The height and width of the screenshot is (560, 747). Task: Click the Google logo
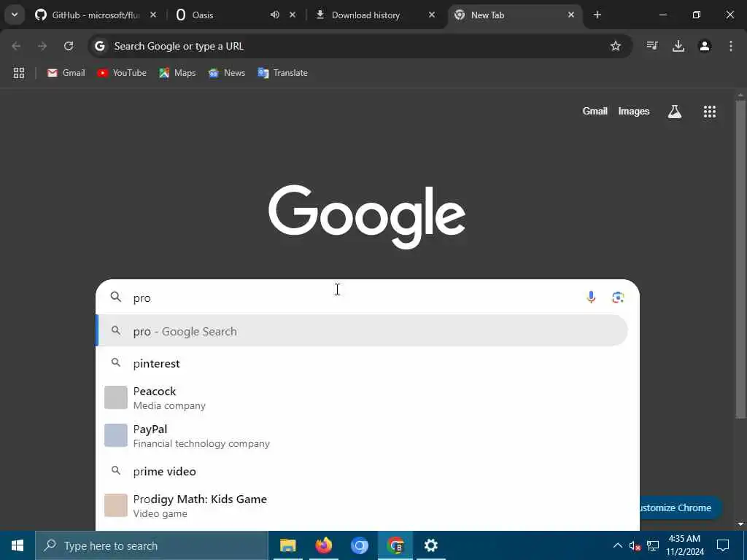(x=367, y=217)
